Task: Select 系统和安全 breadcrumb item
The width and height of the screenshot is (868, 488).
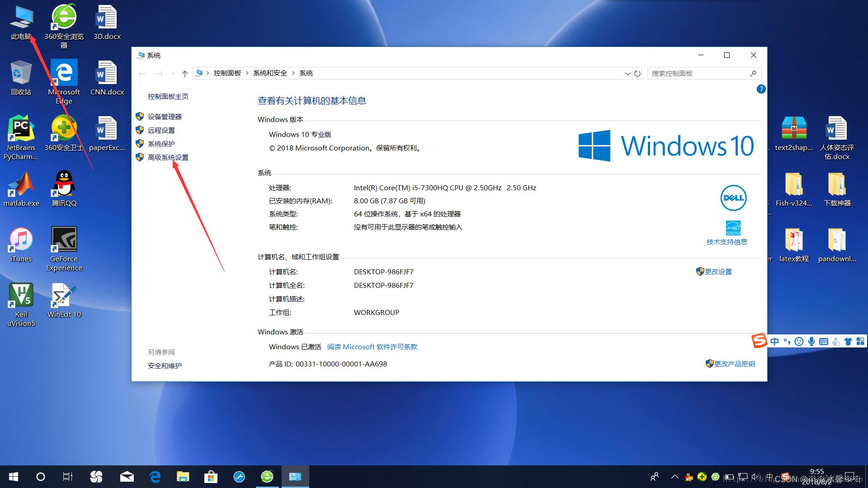Action: 270,73
